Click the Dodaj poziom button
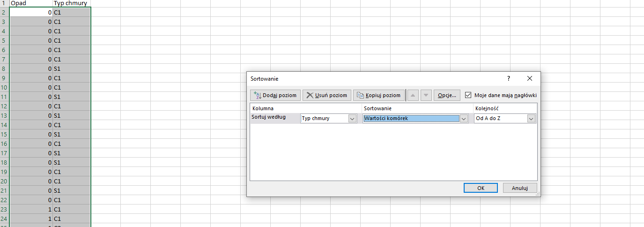The height and width of the screenshot is (227, 644). 275,95
